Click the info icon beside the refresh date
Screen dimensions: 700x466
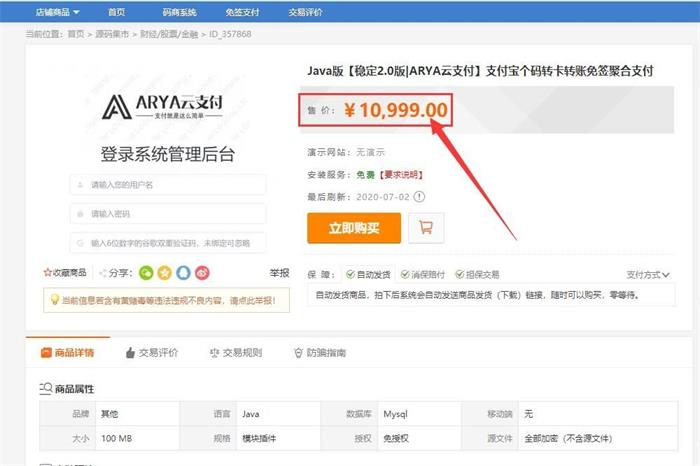pos(419,197)
